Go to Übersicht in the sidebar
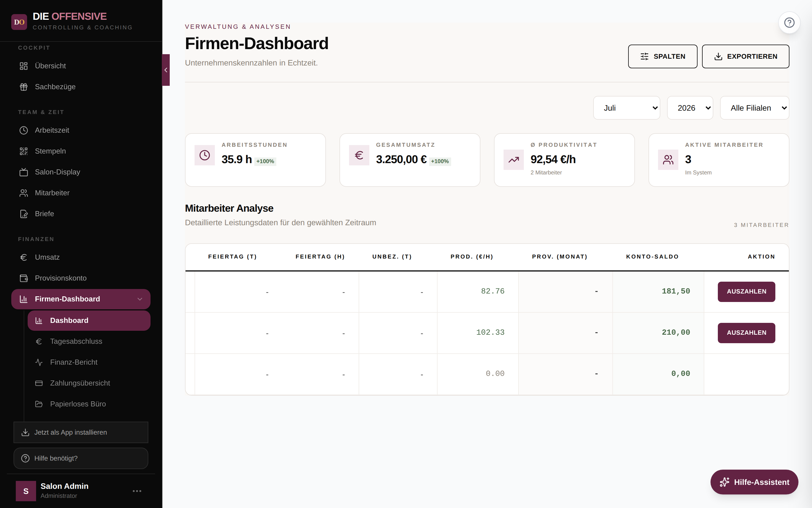Image resolution: width=812 pixels, height=508 pixels. [x=81, y=66]
